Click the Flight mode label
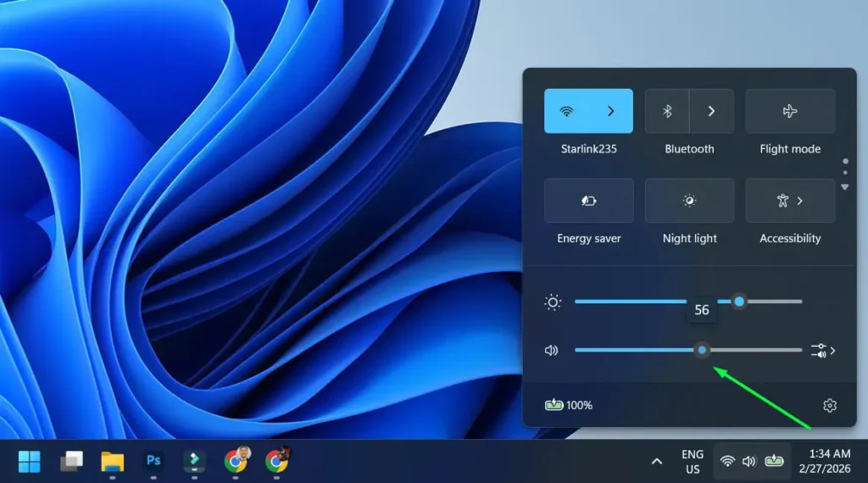Screen dimensions: 868x483 pos(790,149)
